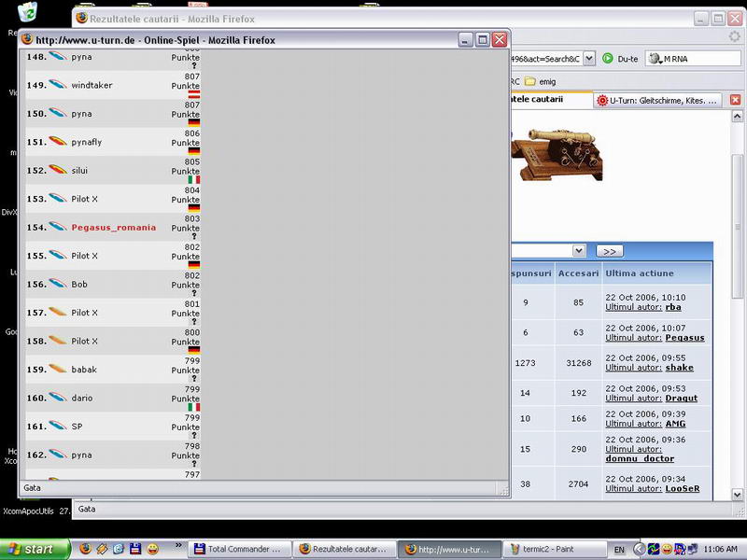The height and width of the screenshot is (560, 747).
Task: Show hidden tray icons arrow
Action: pyautogui.click(x=640, y=549)
